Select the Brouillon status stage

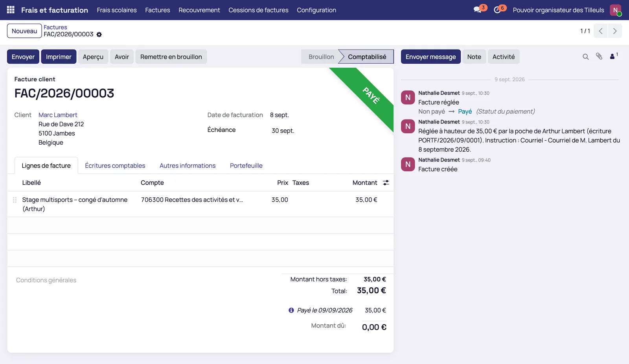[x=321, y=57]
